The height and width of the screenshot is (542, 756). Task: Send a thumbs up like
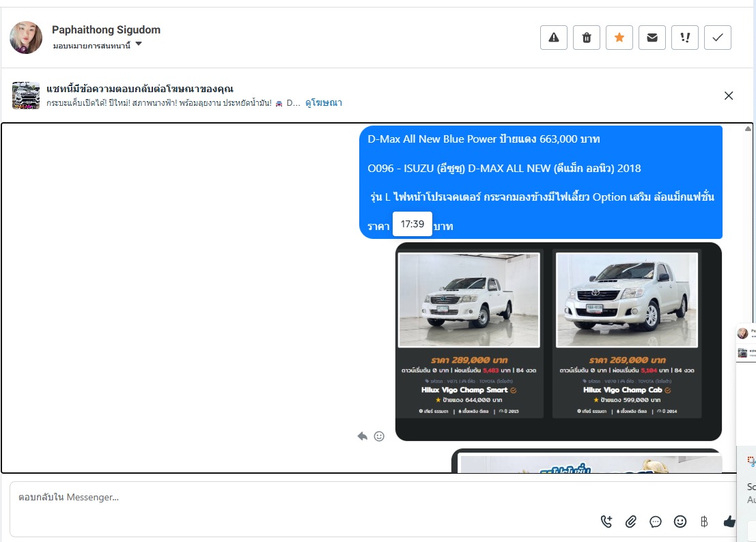pos(729,522)
